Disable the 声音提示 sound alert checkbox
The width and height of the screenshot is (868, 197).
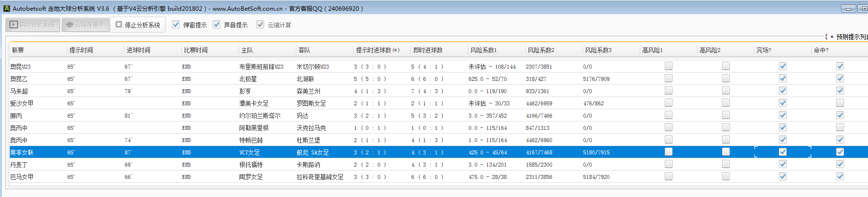(x=217, y=25)
